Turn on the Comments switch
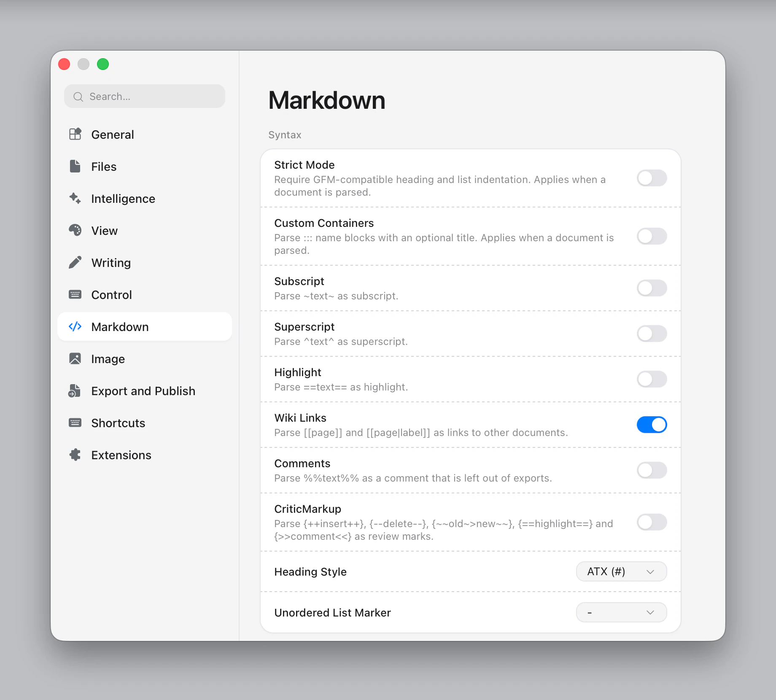Screen dimensions: 776x700 (652, 470)
